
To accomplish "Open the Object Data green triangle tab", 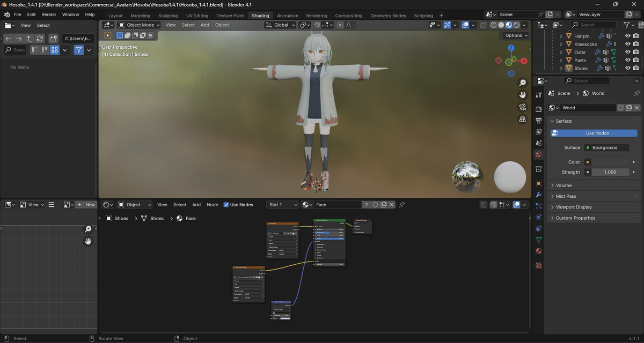I will click(539, 240).
